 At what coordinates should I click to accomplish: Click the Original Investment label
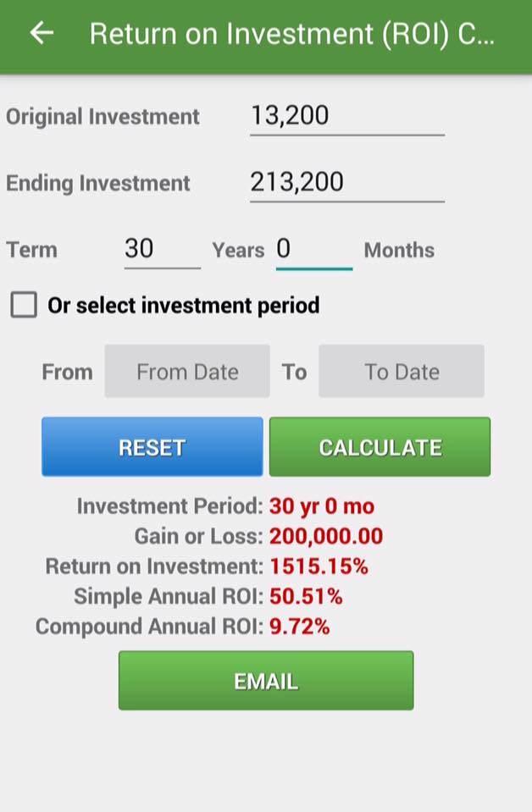[103, 117]
